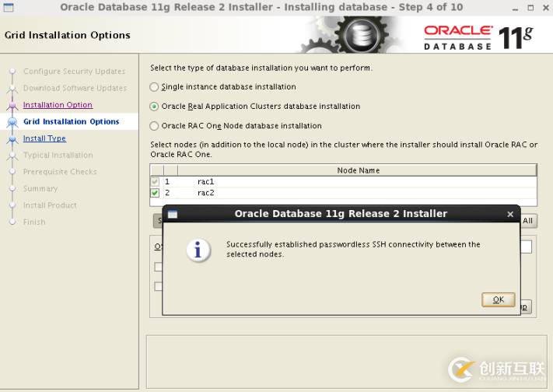This screenshot has width=553, height=392.
Task: Go to the Installation Option step
Action: click(58, 105)
